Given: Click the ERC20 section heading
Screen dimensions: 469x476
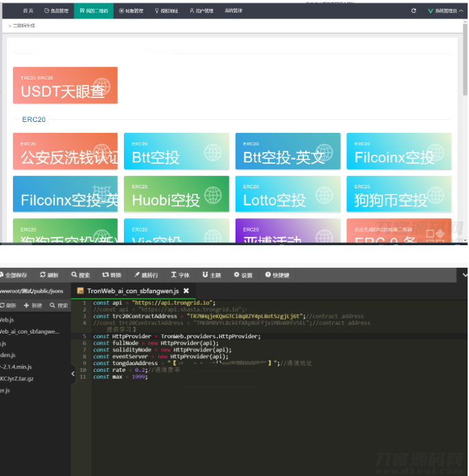Looking at the screenshot, I should point(34,119).
